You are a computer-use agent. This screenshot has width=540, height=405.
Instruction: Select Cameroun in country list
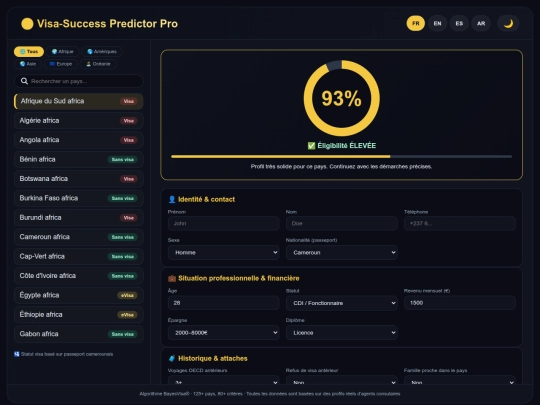tap(79, 237)
